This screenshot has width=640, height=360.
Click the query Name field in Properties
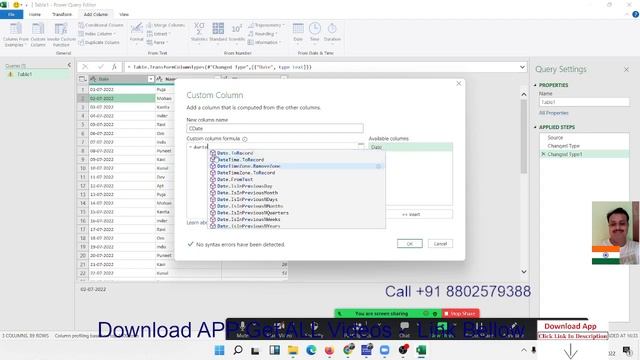tap(584, 102)
